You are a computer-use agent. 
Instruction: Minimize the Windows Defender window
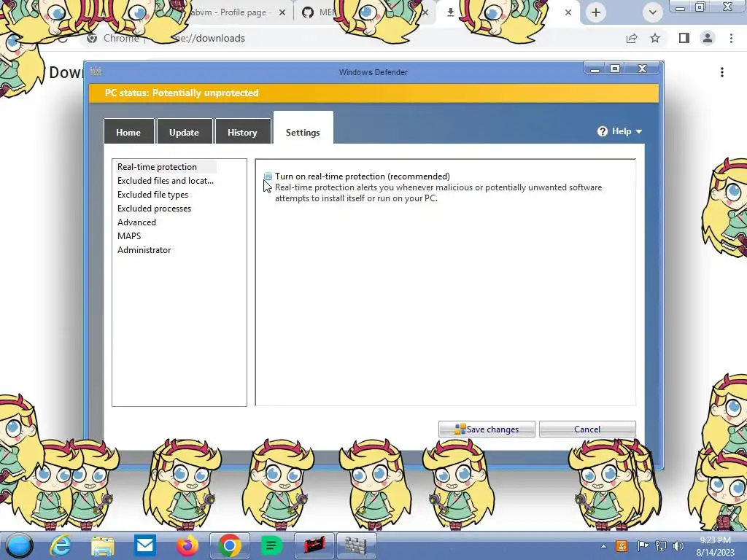tap(595, 69)
